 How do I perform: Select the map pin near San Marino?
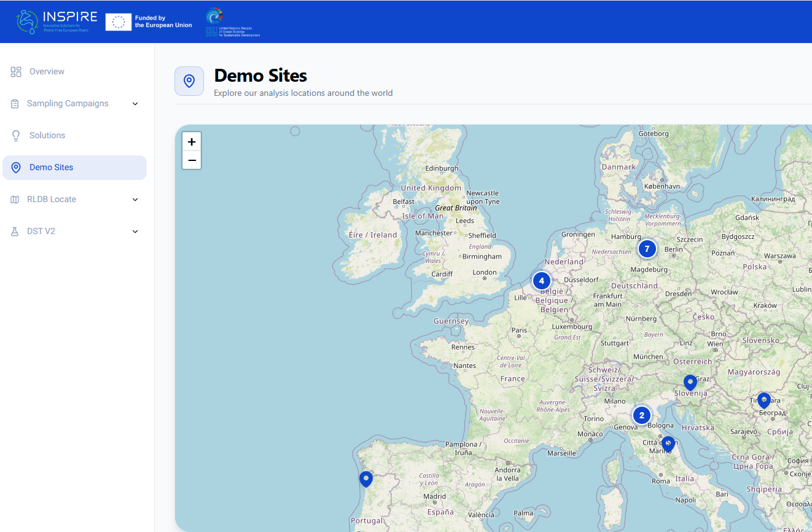click(x=668, y=444)
